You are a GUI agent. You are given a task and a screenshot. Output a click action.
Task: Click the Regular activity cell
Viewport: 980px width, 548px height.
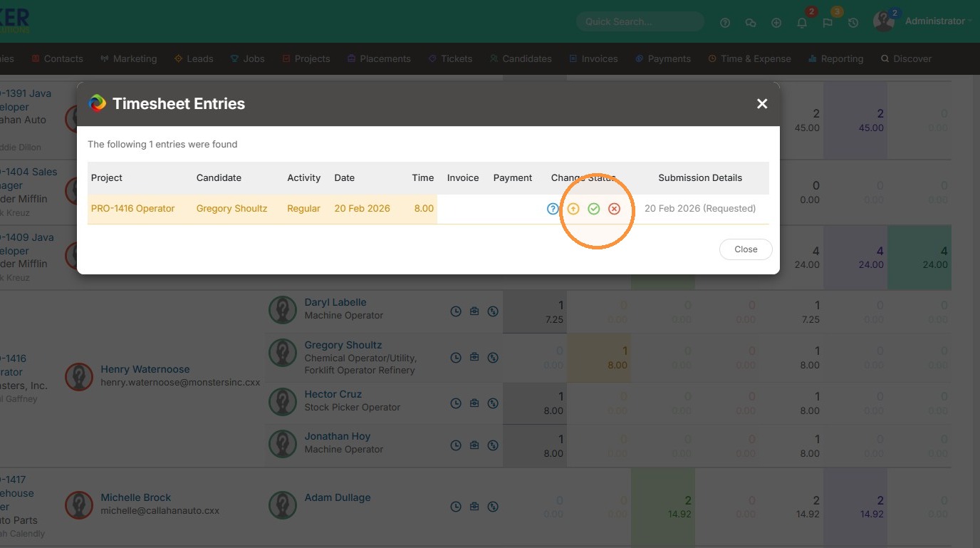(304, 209)
